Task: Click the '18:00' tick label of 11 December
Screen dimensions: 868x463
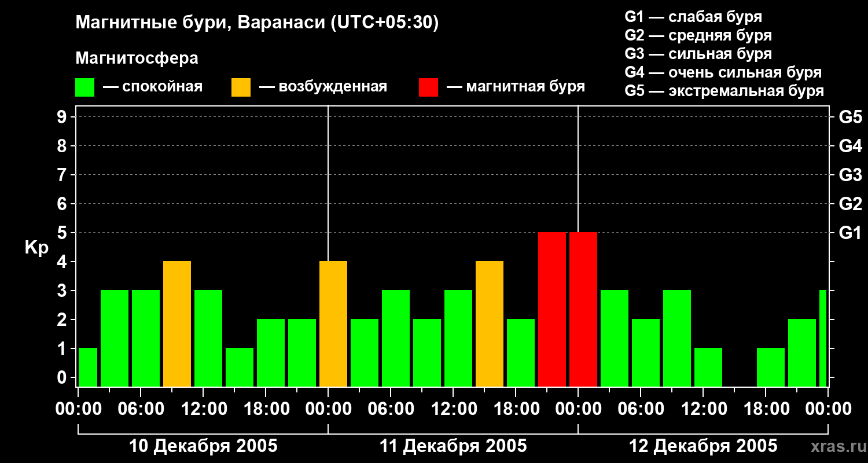Action: pos(516,409)
